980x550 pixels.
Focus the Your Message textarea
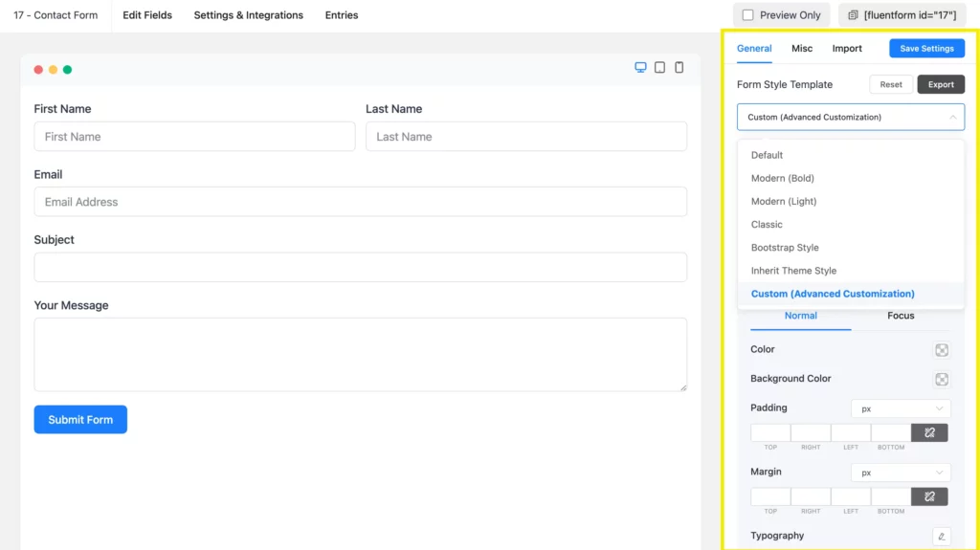tap(361, 354)
